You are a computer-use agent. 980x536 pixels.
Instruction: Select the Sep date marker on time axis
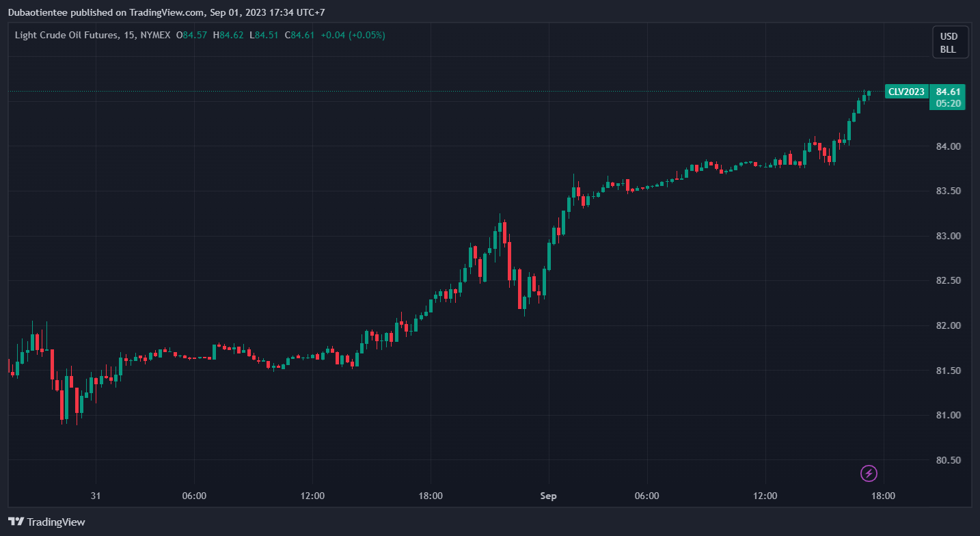pos(549,496)
